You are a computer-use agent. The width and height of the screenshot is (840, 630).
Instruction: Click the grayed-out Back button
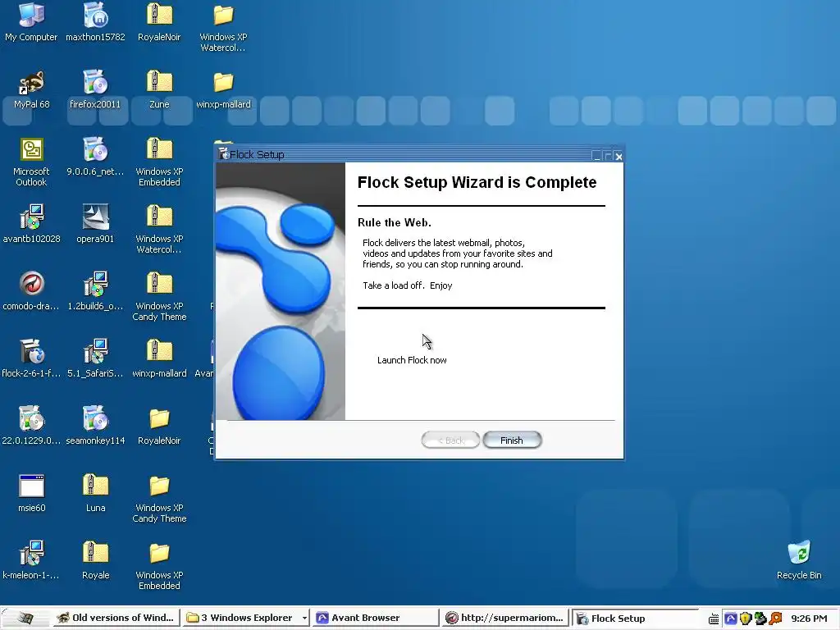coord(450,441)
